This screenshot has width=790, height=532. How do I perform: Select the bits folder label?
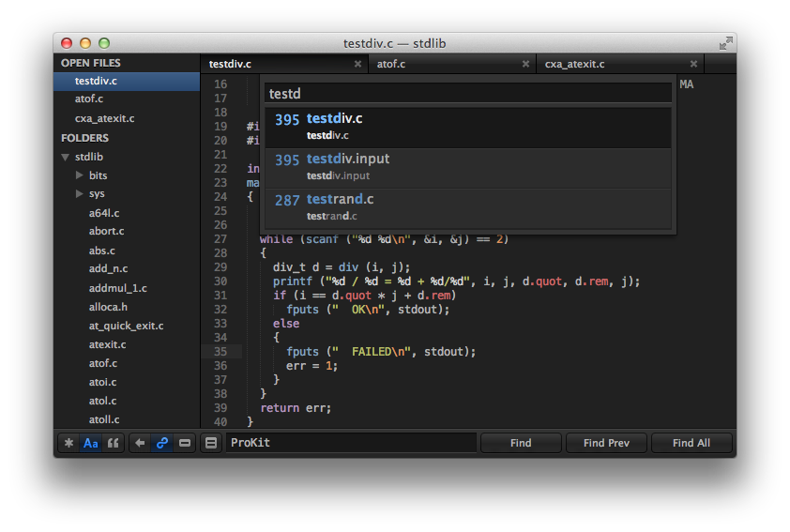click(x=99, y=175)
